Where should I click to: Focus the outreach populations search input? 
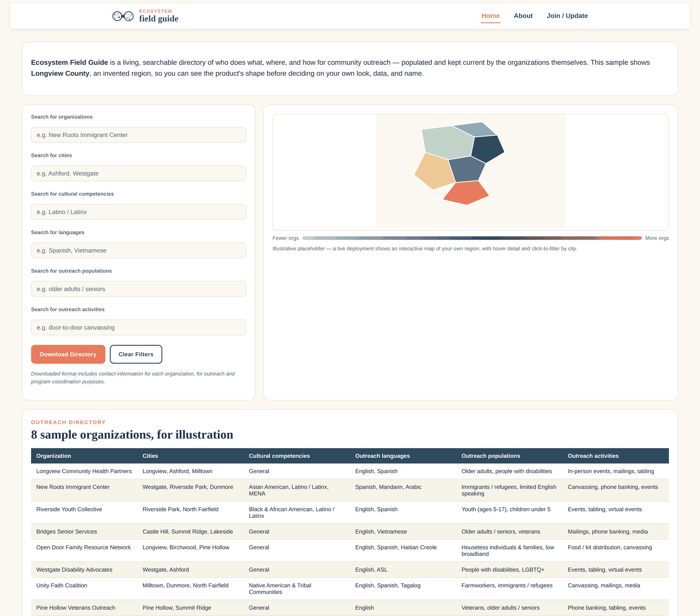tap(138, 289)
